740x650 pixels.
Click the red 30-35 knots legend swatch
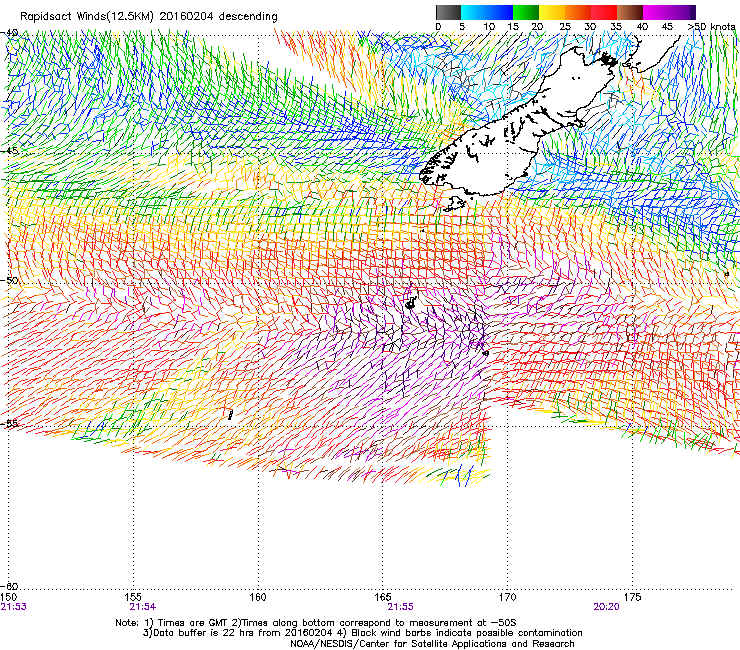click(604, 12)
